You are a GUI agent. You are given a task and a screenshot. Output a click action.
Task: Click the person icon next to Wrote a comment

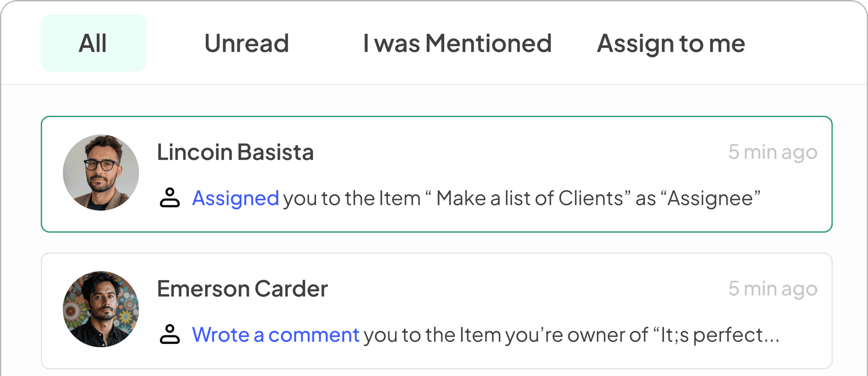[169, 335]
